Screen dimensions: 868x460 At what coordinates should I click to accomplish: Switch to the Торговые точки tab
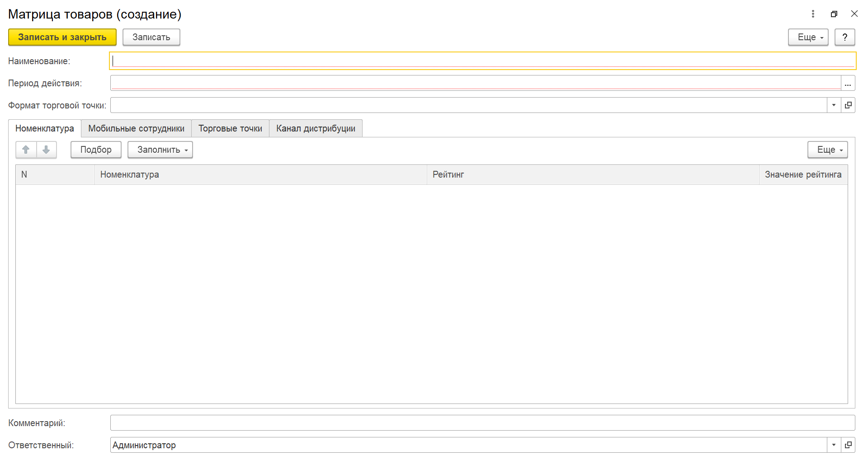(230, 128)
